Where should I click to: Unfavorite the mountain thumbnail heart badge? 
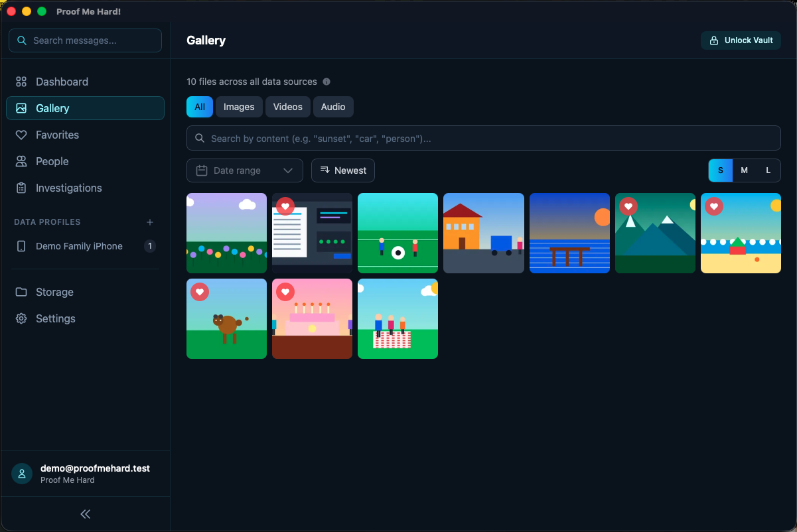pos(628,206)
